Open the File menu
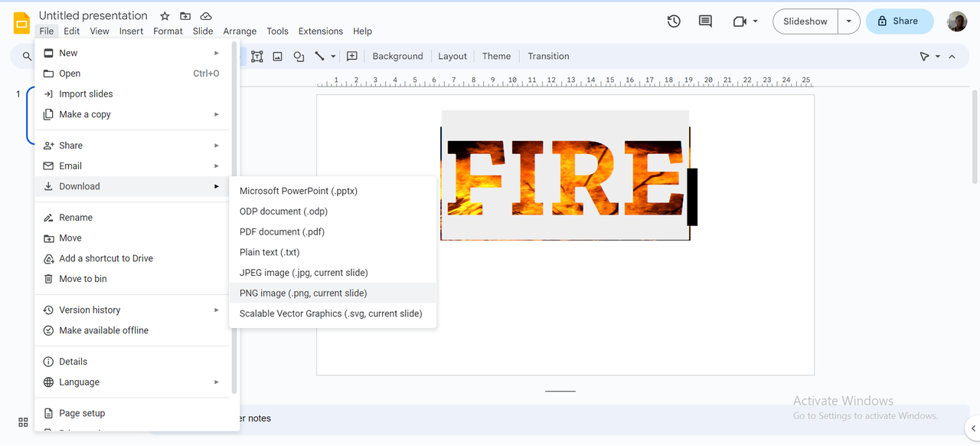Image resolution: width=980 pixels, height=446 pixels. pyautogui.click(x=47, y=31)
